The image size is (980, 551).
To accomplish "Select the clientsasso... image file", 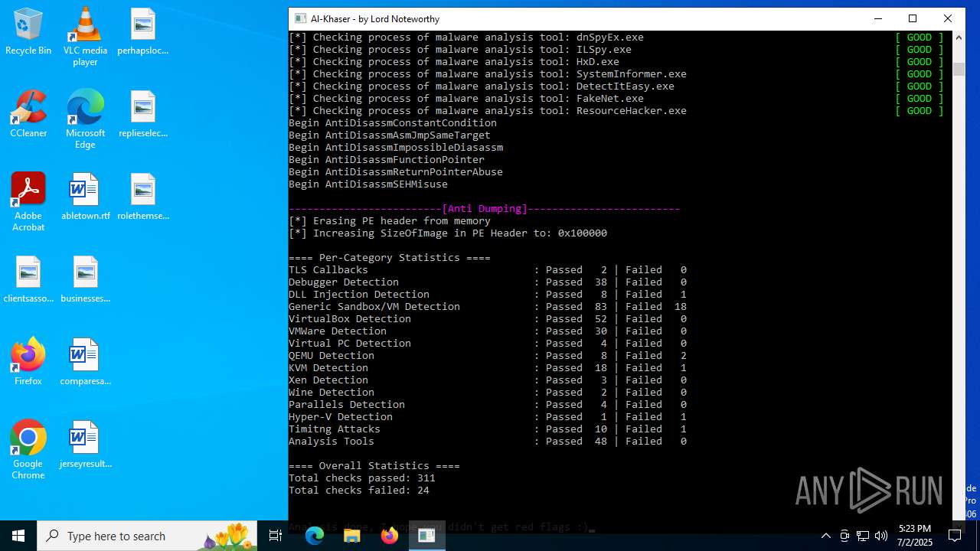I will (28, 280).
